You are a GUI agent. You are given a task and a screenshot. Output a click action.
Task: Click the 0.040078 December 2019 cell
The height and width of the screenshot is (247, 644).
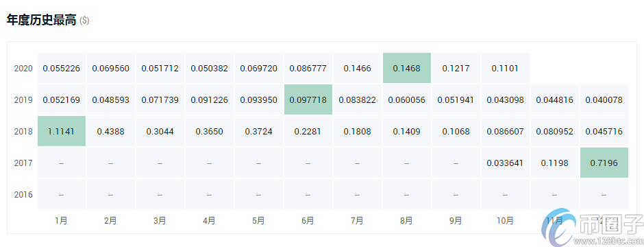(x=604, y=100)
